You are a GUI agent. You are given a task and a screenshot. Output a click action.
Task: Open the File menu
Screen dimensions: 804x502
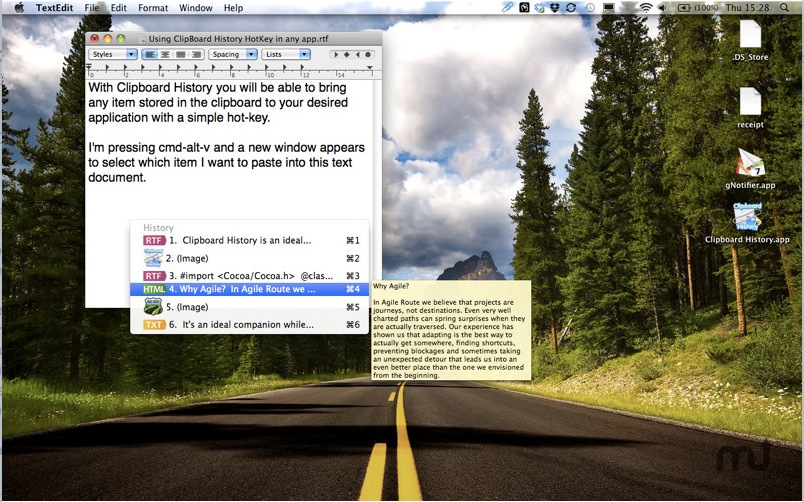(92, 8)
